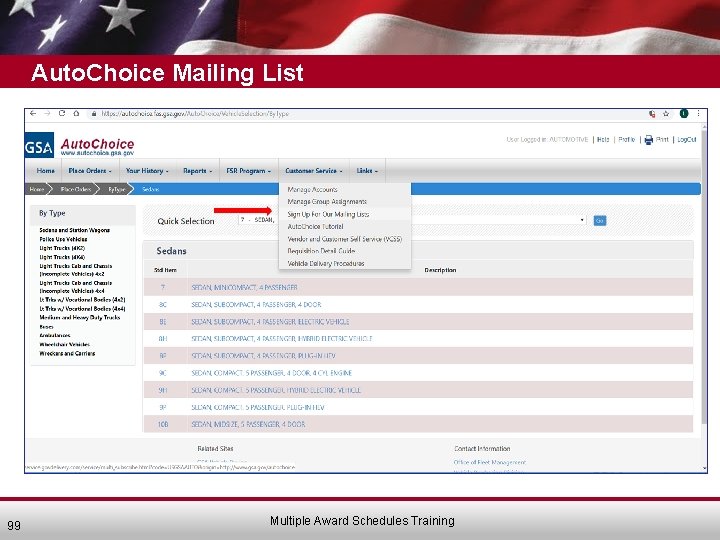Click the Profile link

point(627,140)
